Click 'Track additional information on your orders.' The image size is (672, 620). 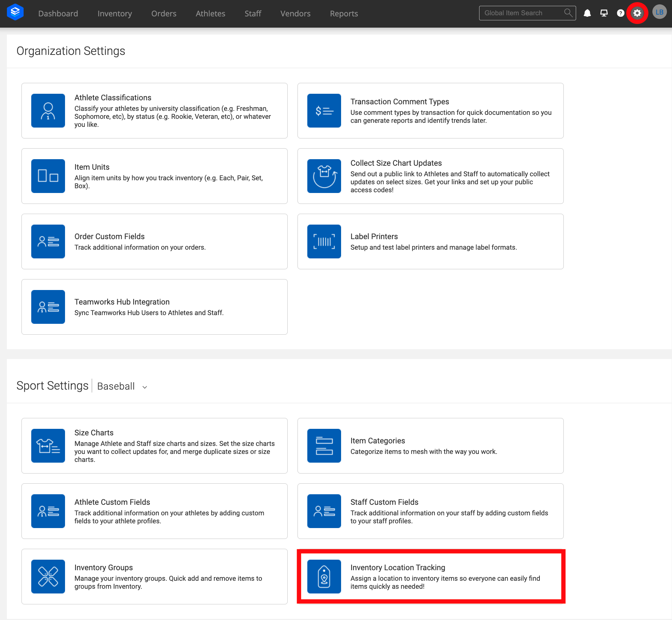click(x=140, y=247)
